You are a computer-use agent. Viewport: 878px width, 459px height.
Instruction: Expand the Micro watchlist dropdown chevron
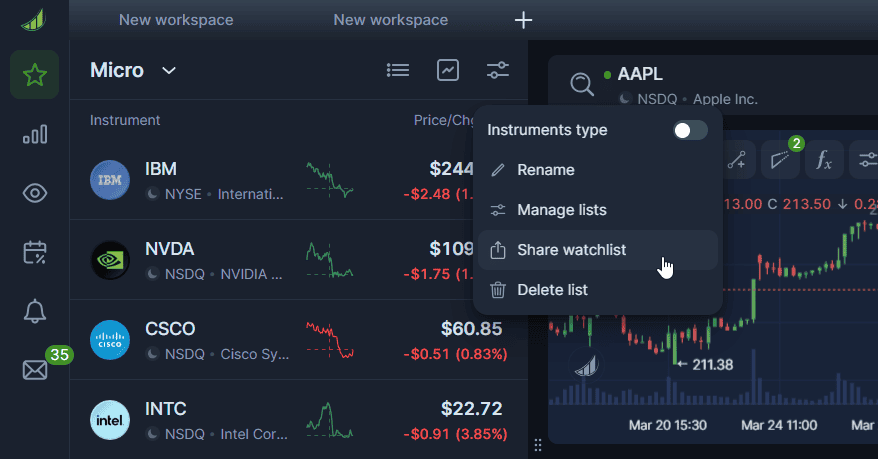169,71
